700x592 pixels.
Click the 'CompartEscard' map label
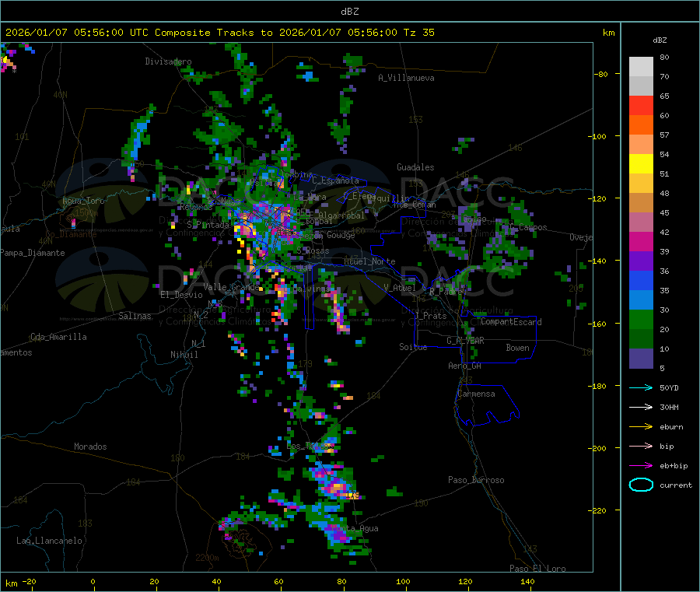[511, 322]
